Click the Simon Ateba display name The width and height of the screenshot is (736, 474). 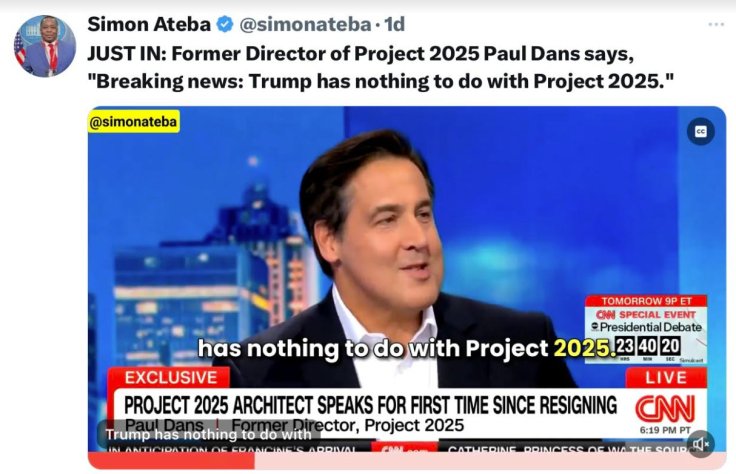pos(149,24)
